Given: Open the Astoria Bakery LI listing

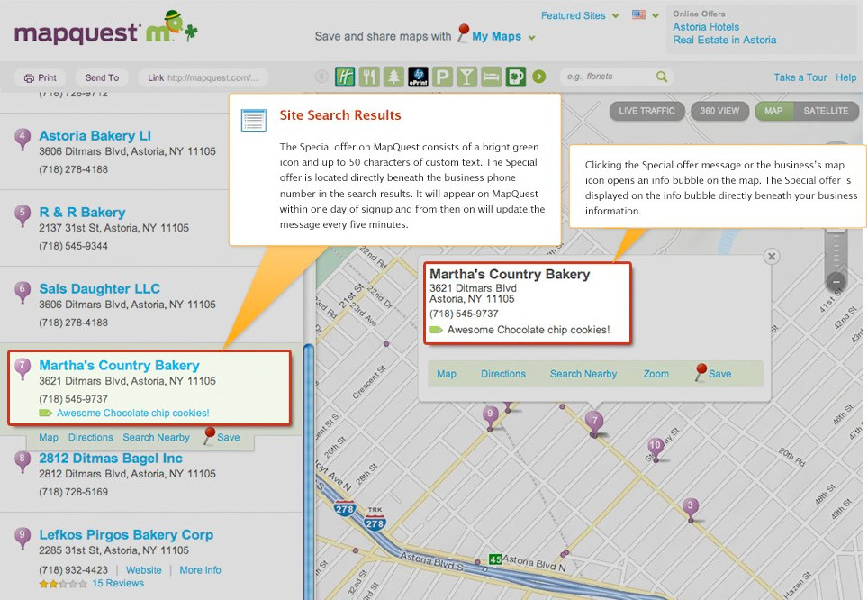Looking at the screenshot, I should point(95,136).
